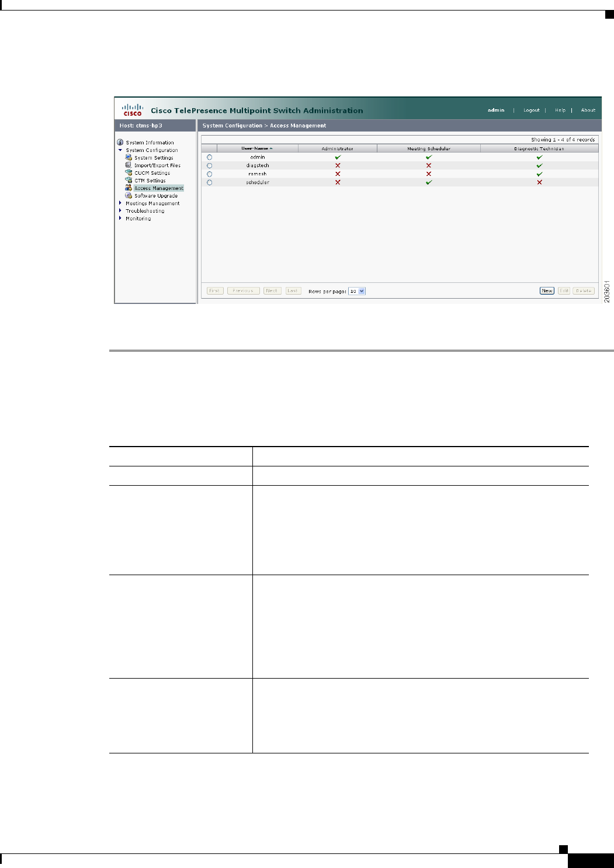This screenshot has width=614, height=868.
Task: Click the Cisco logo
Action: [133, 110]
